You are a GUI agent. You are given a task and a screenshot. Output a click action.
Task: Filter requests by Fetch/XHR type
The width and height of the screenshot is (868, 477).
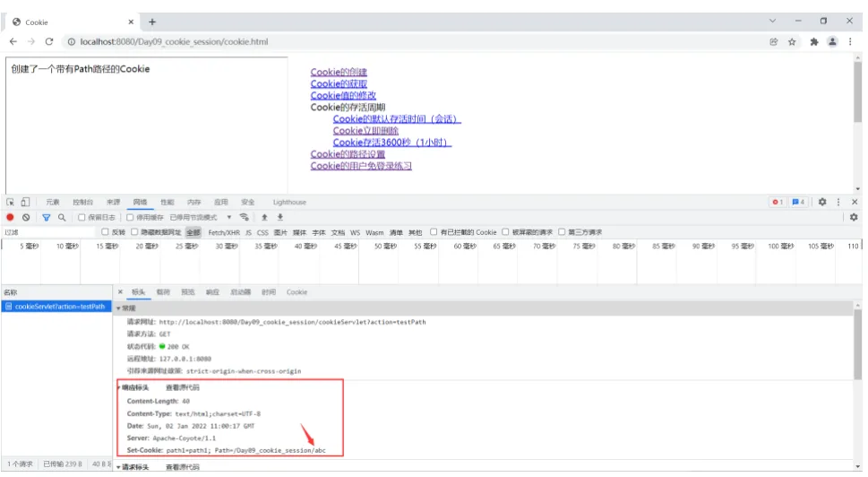pos(224,233)
